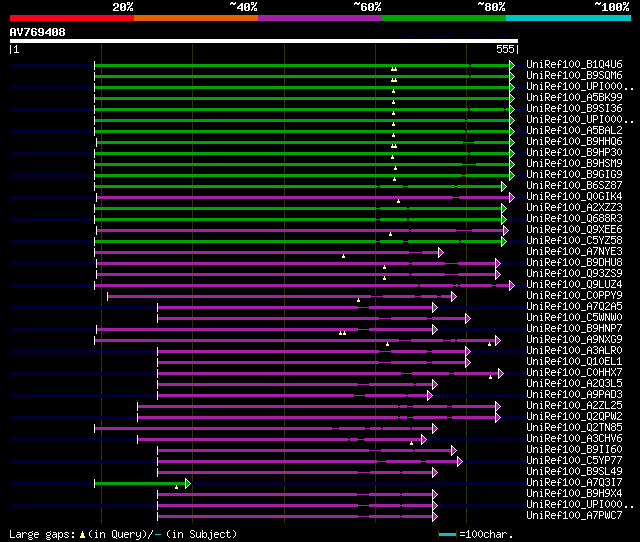This screenshot has height=542, width=640.
Task: Click the UniRef100_Q2QPW2 label
Action: pyautogui.click(x=574, y=417)
